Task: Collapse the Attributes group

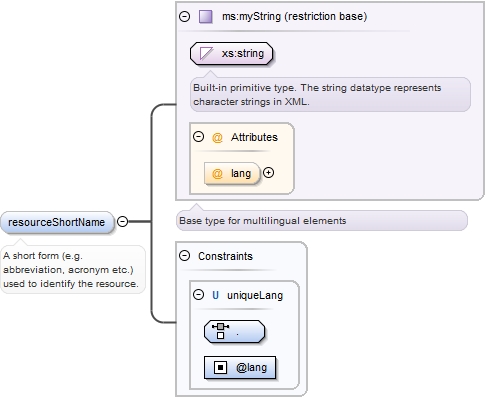Action: pyautogui.click(x=198, y=137)
